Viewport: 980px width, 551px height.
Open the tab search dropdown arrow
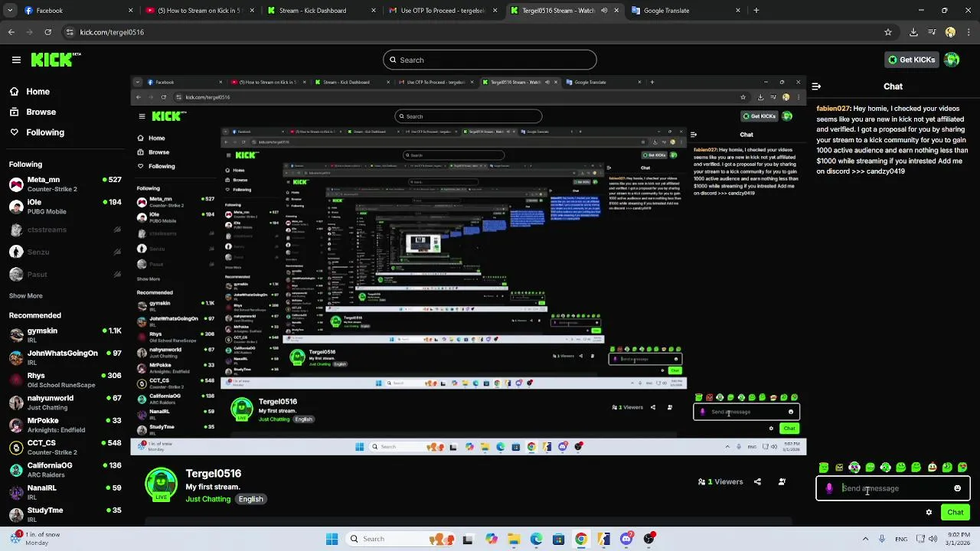point(11,11)
